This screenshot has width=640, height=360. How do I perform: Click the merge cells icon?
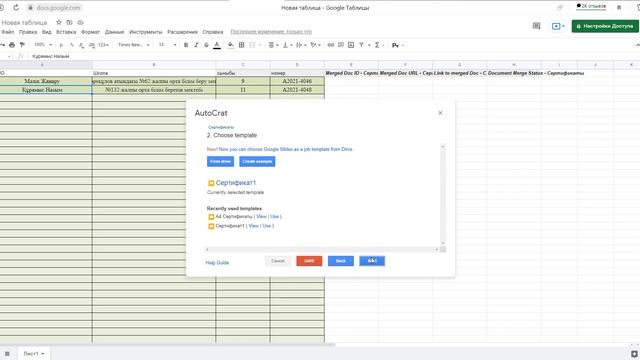[x=252, y=45]
